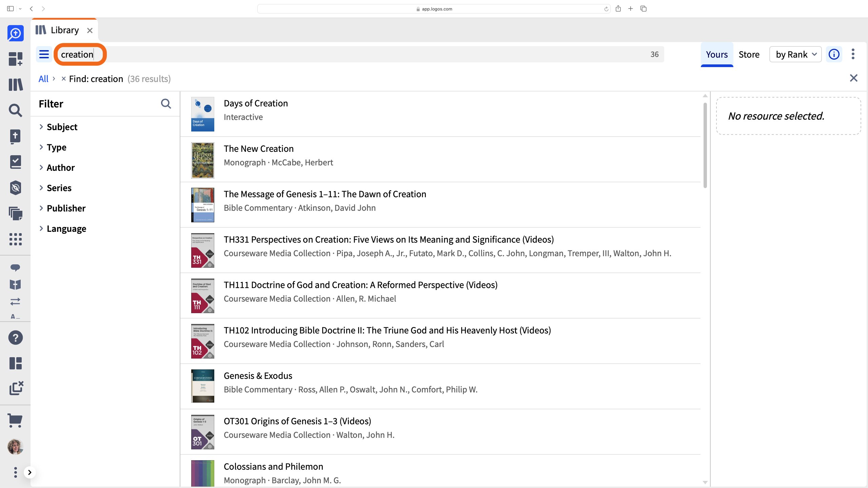
Task: Open the add dashboard panel icon
Action: point(16,59)
